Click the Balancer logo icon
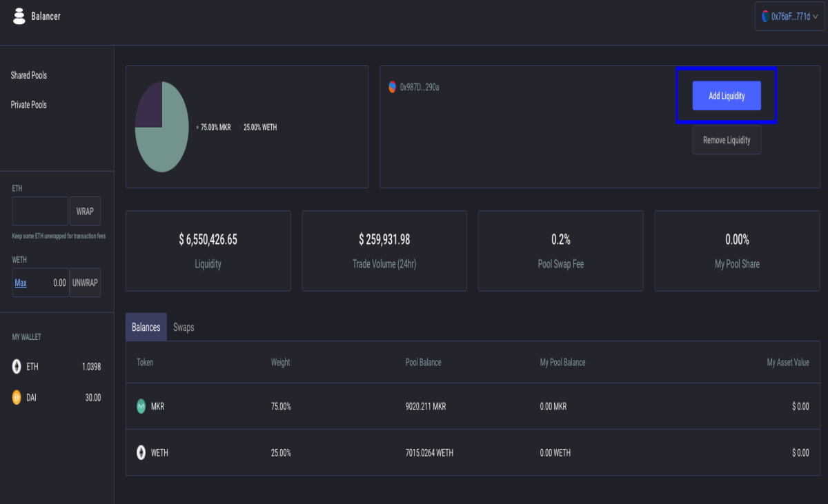The width and height of the screenshot is (828, 504). click(x=19, y=16)
